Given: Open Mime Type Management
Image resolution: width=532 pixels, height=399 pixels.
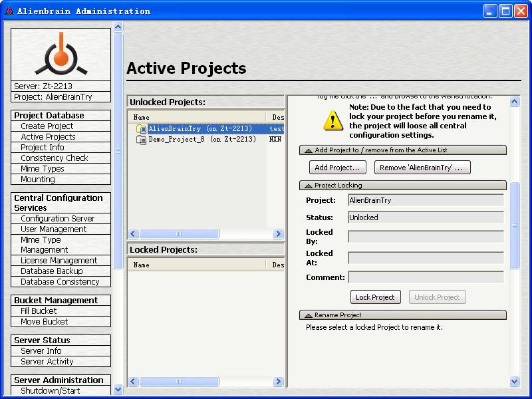Looking at the screenshot, I should 61,245.
